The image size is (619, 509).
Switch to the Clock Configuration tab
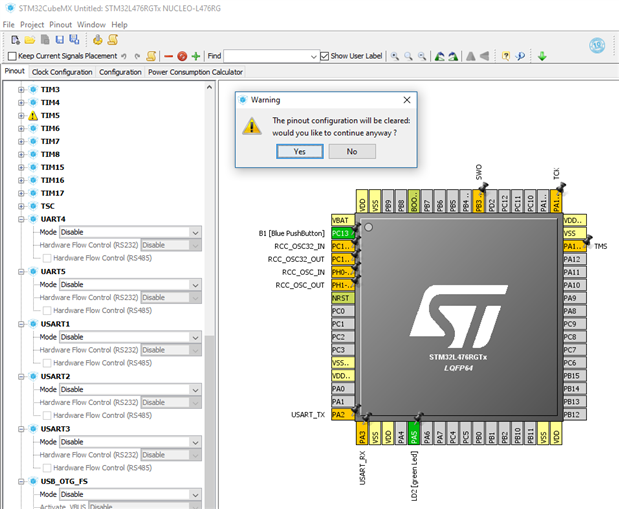(x=62, y=72)
